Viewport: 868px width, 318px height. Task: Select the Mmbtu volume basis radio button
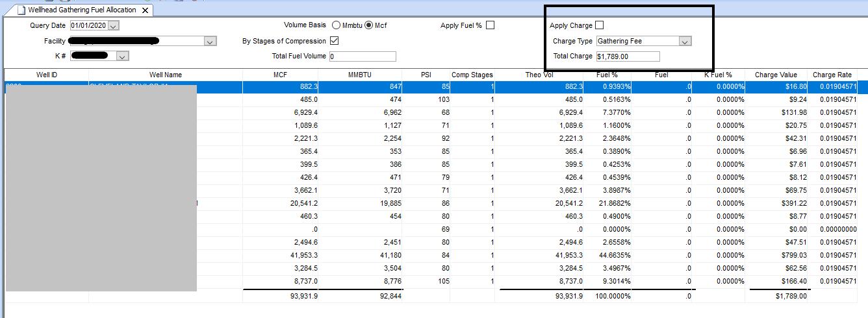[336, 25]
